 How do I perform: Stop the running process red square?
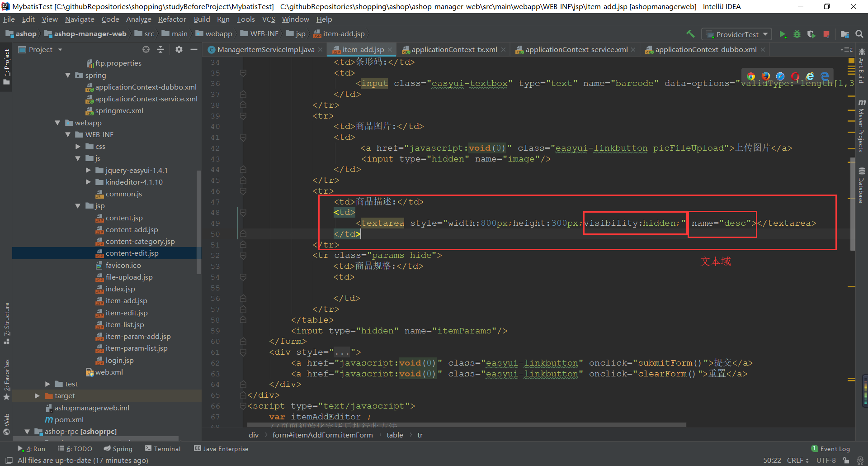pos(826,34)
